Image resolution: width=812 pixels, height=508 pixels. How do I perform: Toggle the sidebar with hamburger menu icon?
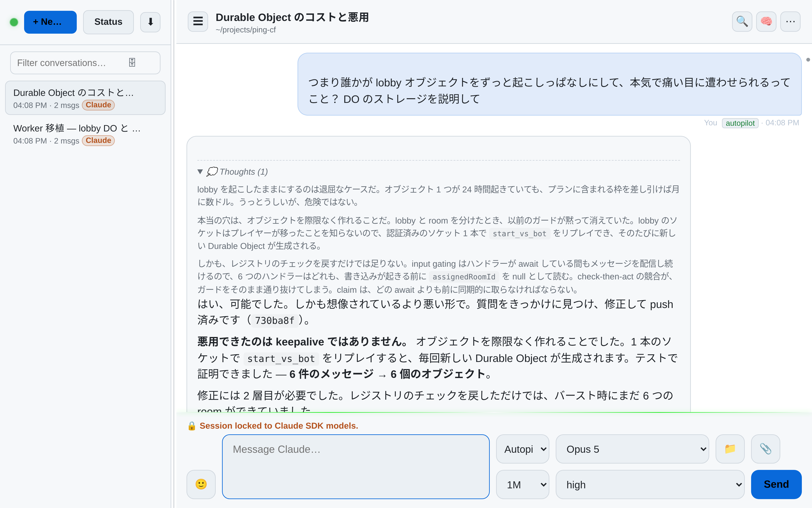[x=198, y=22]
